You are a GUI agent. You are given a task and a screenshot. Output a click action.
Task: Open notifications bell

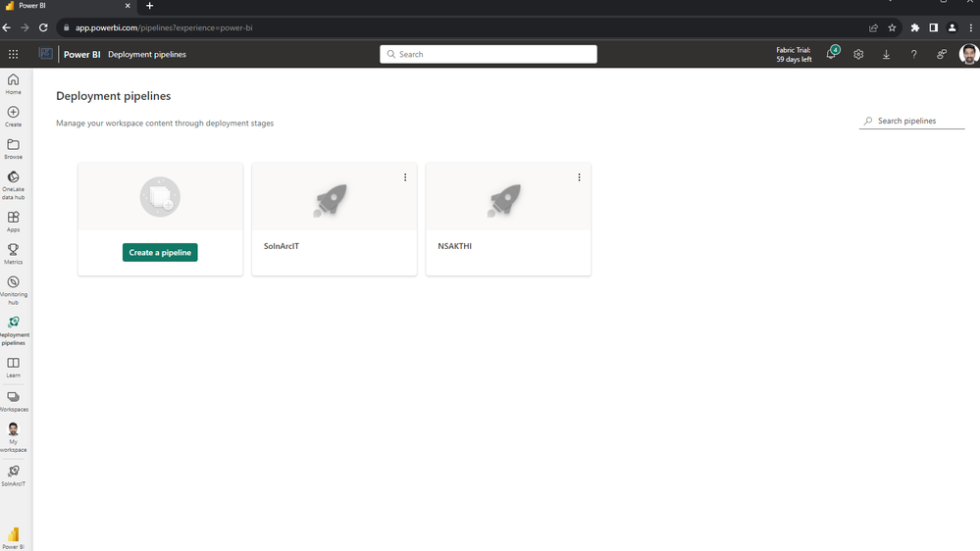click(x=831, y=54)
